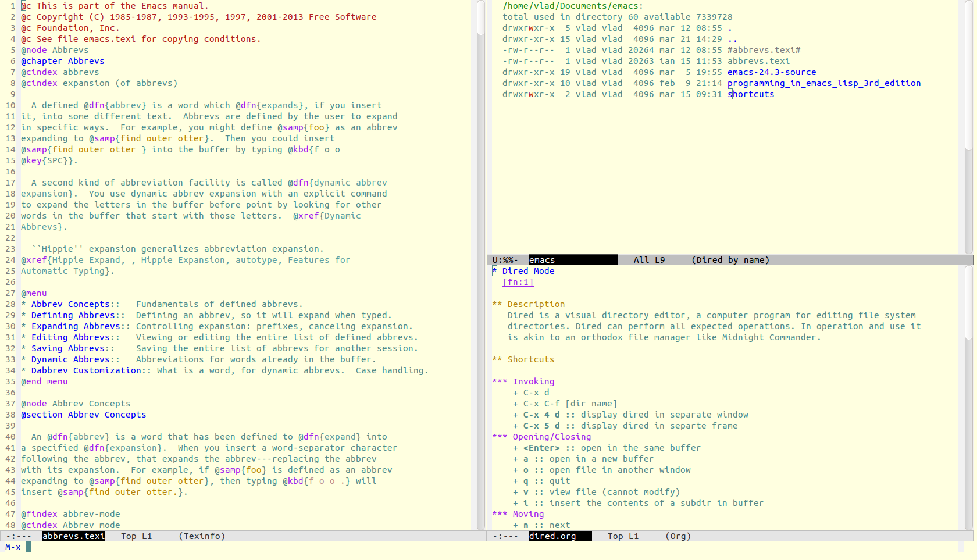Click the /home/vlad/Documents/emacs: header
The height and width of the screenshot is (560, 977).
[573, 6]
